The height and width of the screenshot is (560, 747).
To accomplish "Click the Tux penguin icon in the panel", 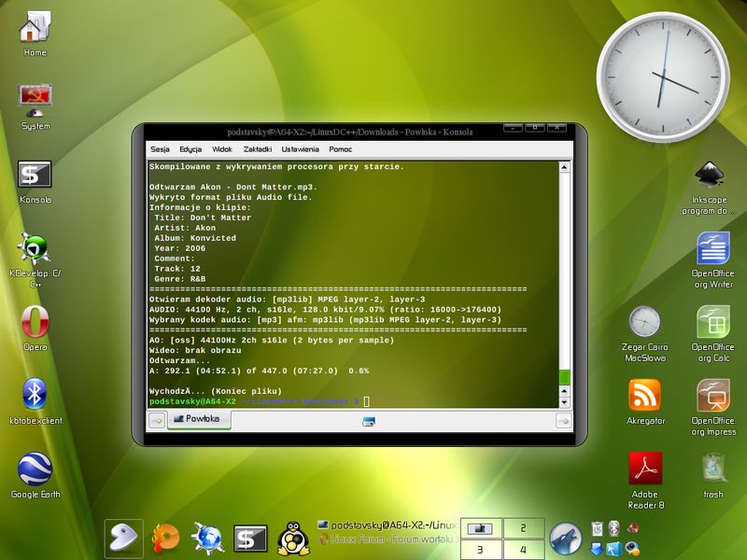I will [293, 539].
